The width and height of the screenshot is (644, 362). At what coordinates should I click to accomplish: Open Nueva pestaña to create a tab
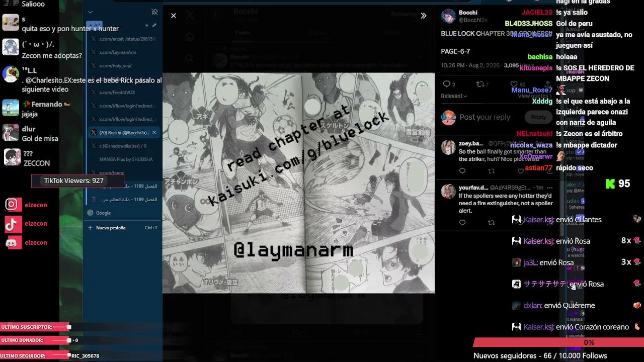(x=124, y=228)
